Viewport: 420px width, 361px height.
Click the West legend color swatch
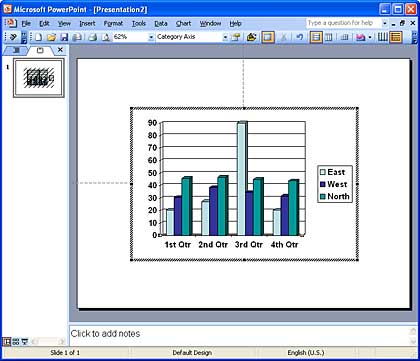click(322, 184)
